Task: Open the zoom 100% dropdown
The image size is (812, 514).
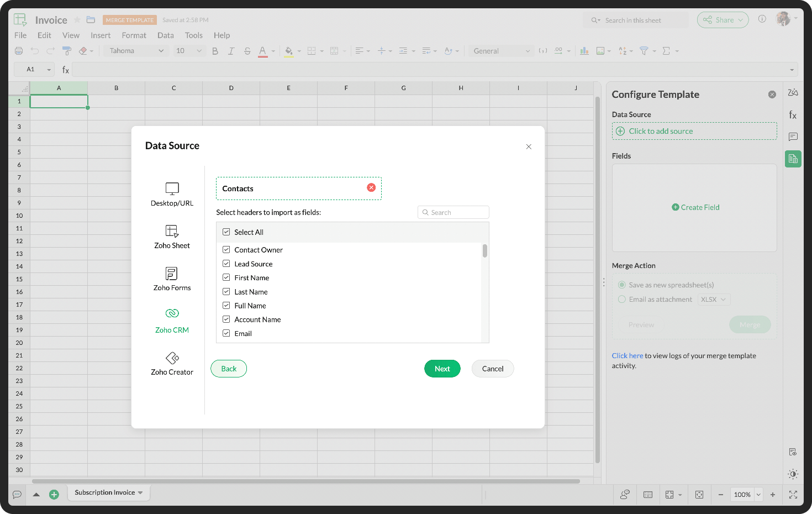Action: click(758, 495)
